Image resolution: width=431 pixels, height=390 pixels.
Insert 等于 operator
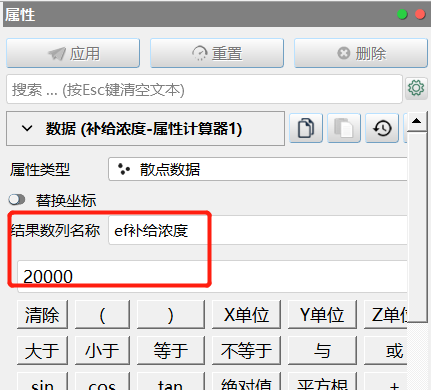(171, 350)
